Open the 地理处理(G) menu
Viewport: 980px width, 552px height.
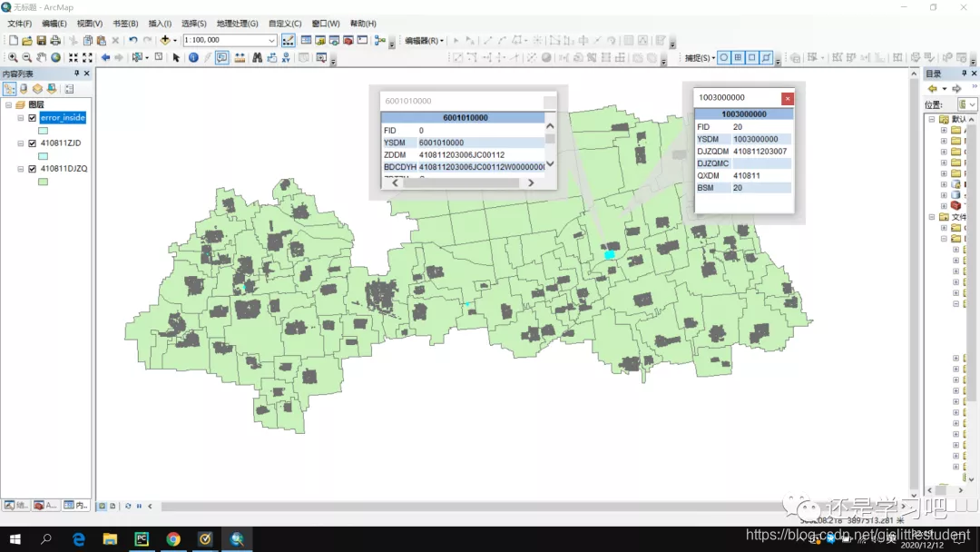(x=237, y=24)
